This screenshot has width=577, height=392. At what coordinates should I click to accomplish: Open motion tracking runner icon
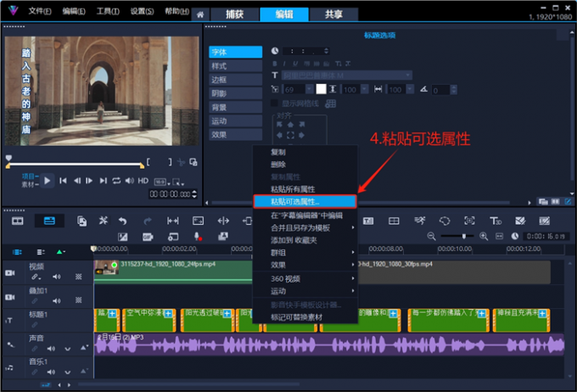tap(419, 221)
